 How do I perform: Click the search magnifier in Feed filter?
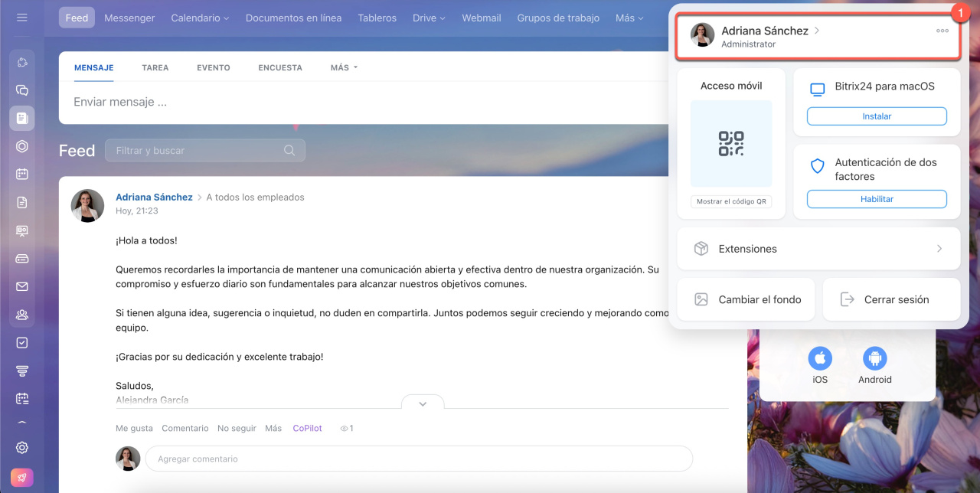click(289, 151)
